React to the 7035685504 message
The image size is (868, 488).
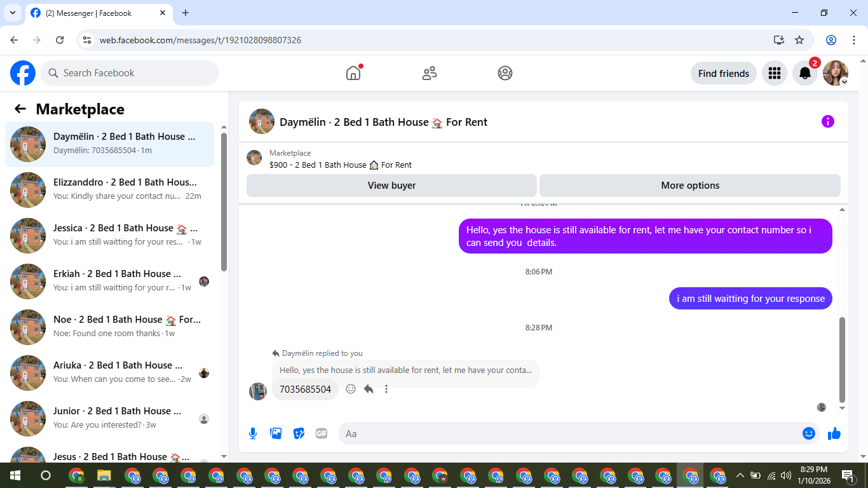point(351,389)
